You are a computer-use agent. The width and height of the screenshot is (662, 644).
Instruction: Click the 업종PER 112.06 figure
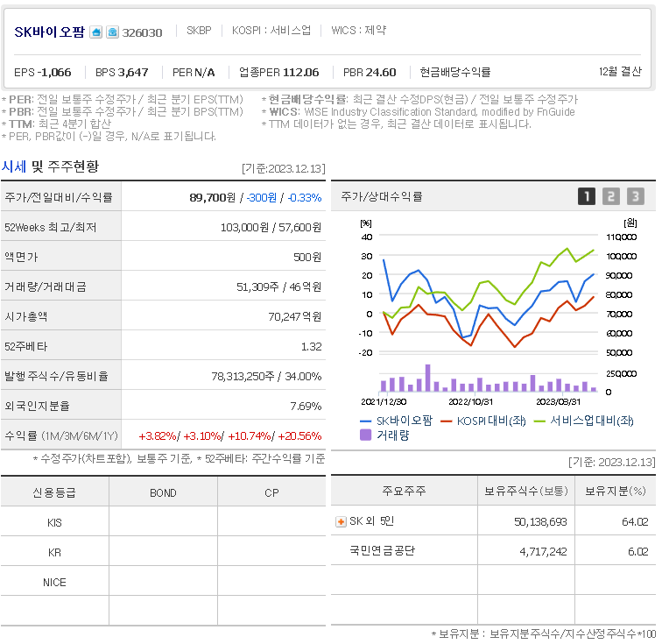278,72
